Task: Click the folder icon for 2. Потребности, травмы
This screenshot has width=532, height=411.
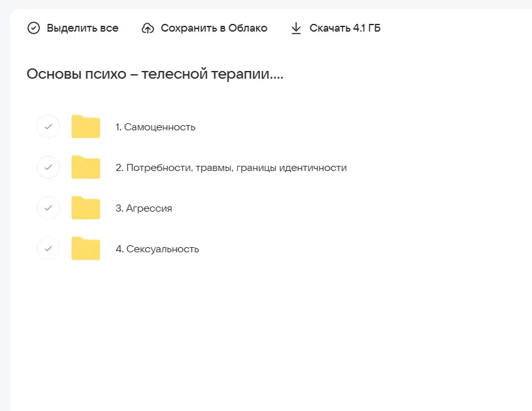Action: (86, 168)
